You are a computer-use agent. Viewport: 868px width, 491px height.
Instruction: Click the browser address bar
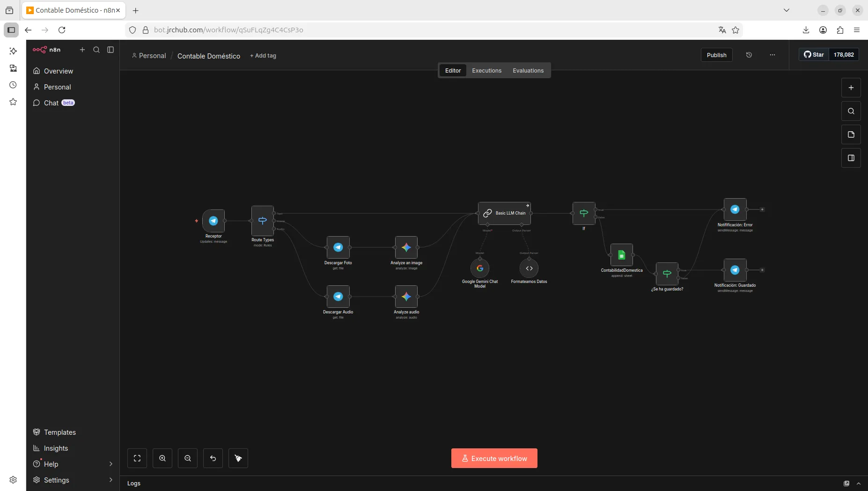pyautogui.click(x=433, y=30)
